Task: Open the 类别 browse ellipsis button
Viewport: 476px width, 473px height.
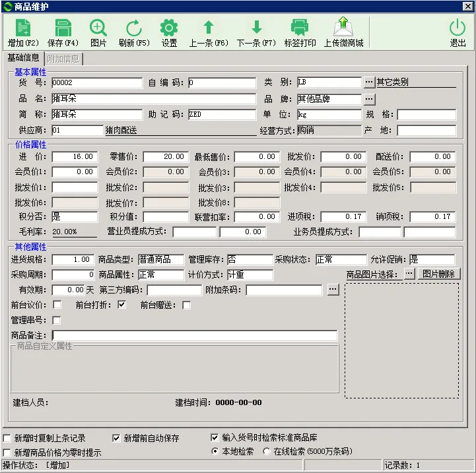Action: 369,82
